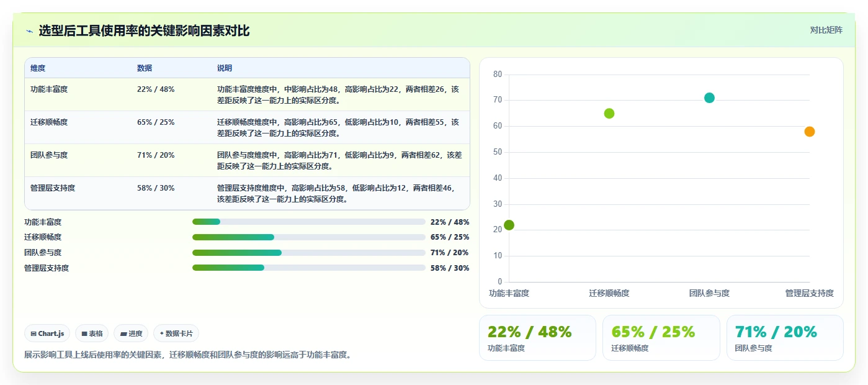Click the 功能丰富度 progress bar
This screenshot has width=868, height=385.
pos(309,222)
